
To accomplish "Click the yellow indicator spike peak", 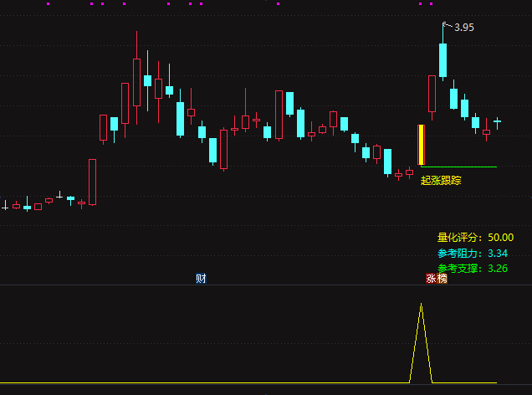I will [x=421, y=305].
